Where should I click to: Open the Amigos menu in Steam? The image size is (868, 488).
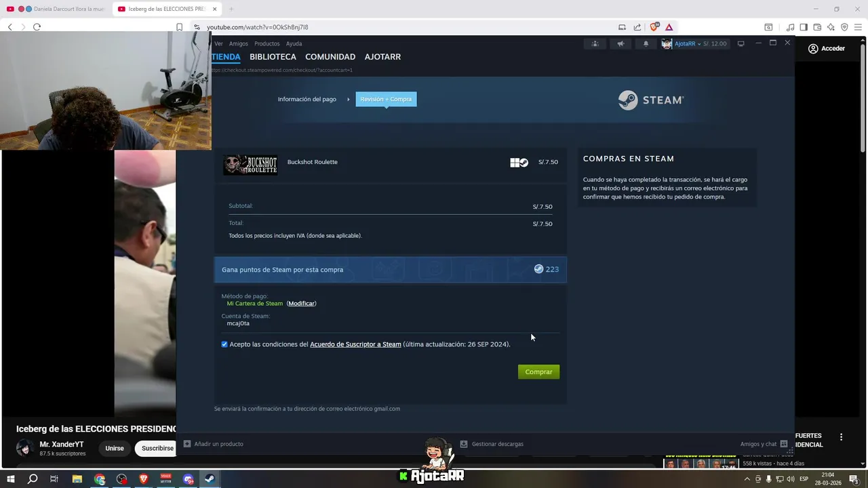tap(239, 43)
